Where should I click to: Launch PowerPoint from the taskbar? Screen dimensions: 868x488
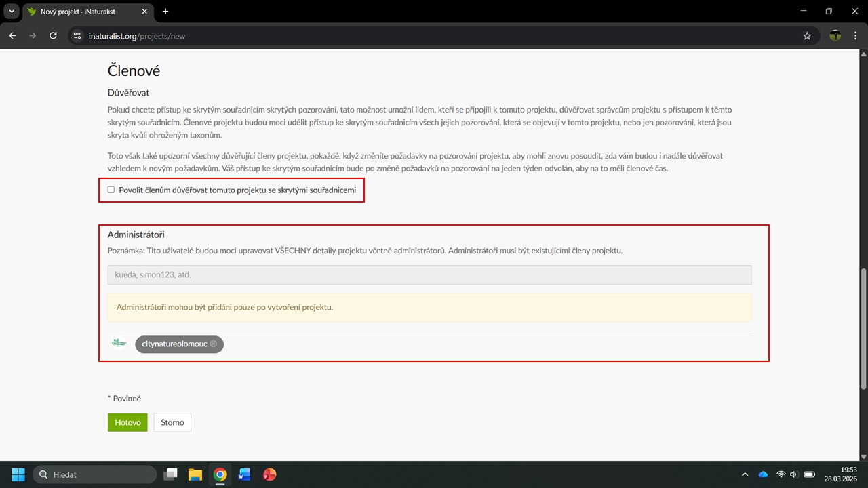point(269,474)
